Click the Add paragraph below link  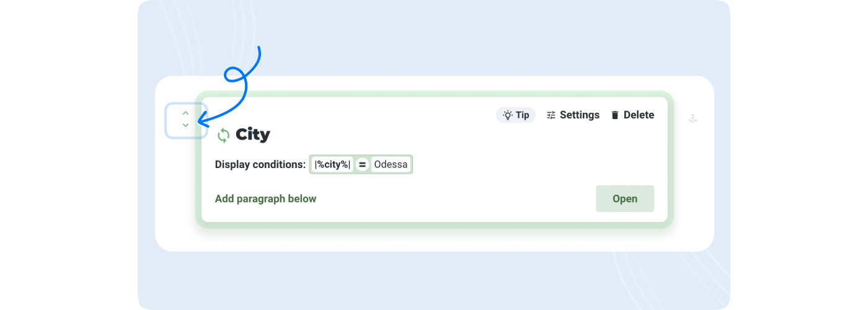pos(265,198)
